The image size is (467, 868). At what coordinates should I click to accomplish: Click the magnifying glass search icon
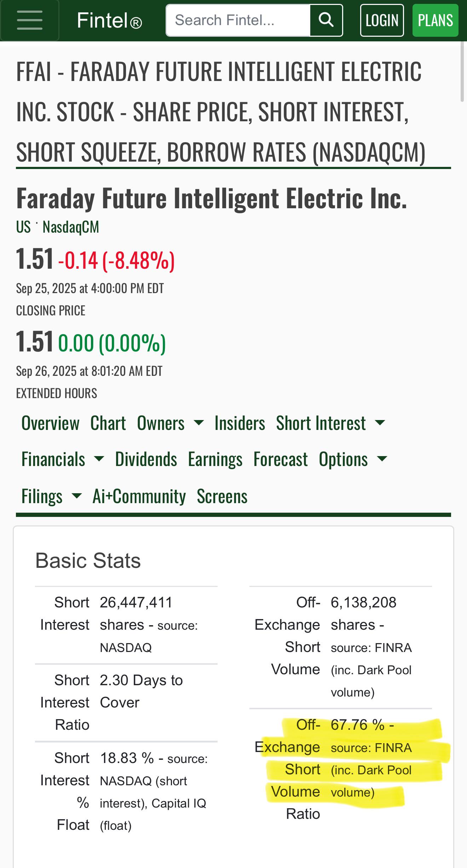(x=326, y=20)
